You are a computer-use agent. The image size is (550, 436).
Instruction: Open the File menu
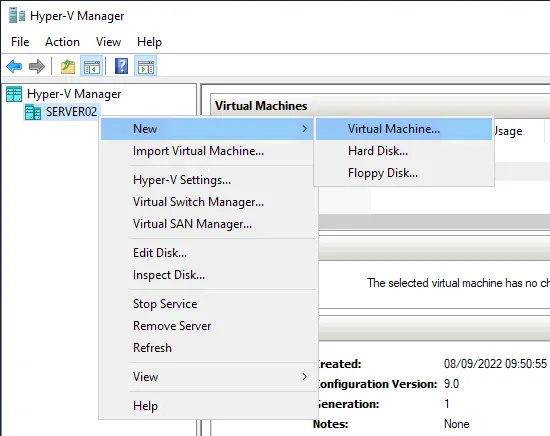[x=20, y=42]
